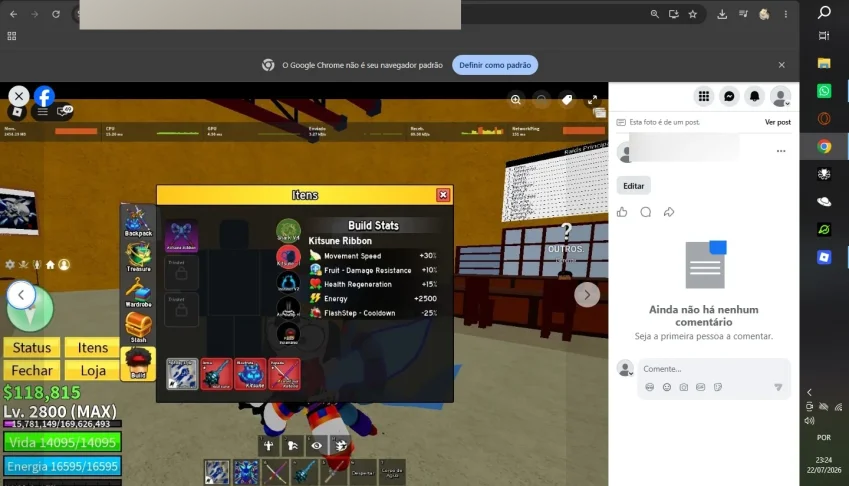Select the Backpack tab

click(x=138, y=221)
